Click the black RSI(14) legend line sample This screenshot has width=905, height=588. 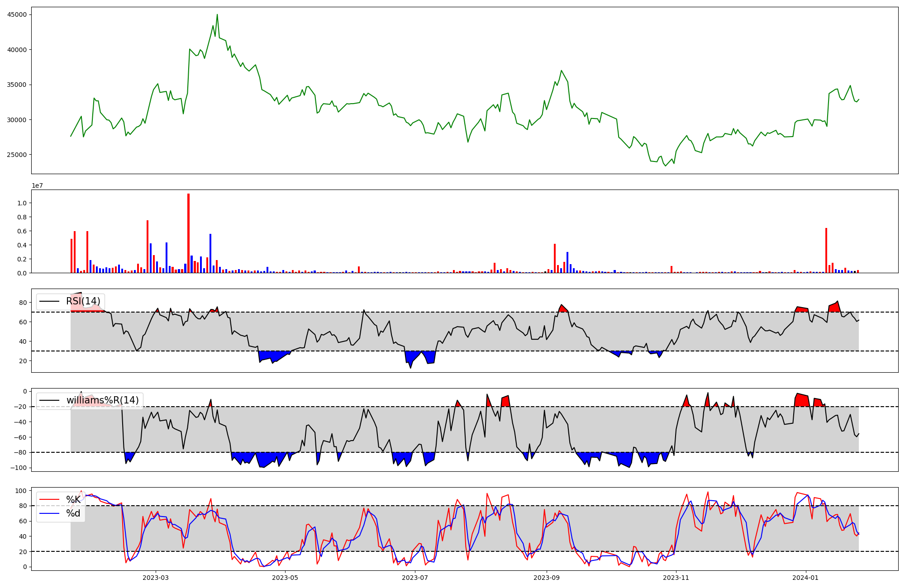(x=49, y=301)
